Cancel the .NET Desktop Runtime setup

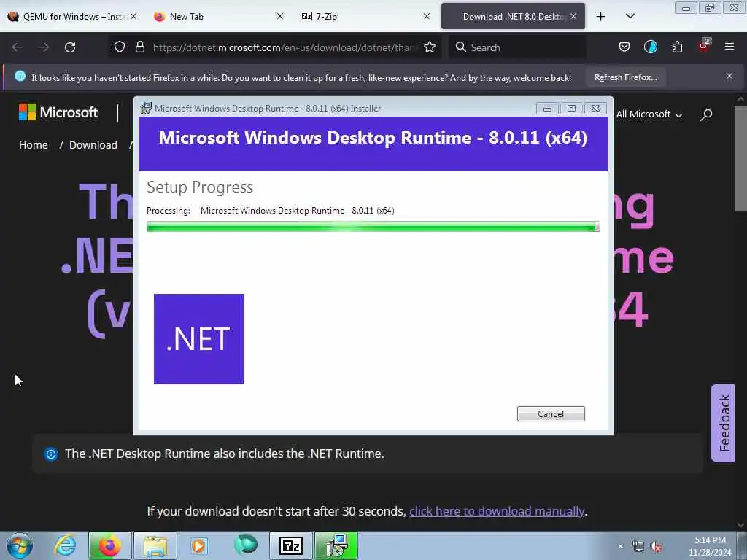[551, 414]
